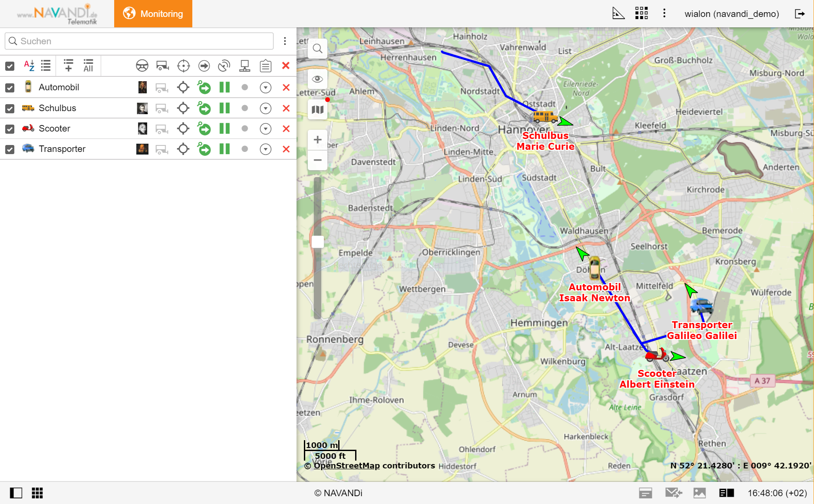Click the logout icon

[799, 13]
